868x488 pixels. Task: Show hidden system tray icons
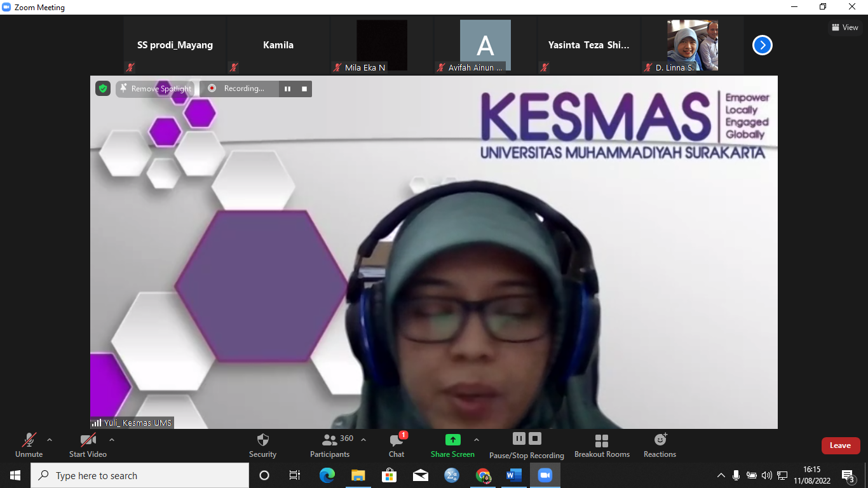pos(721,475)
